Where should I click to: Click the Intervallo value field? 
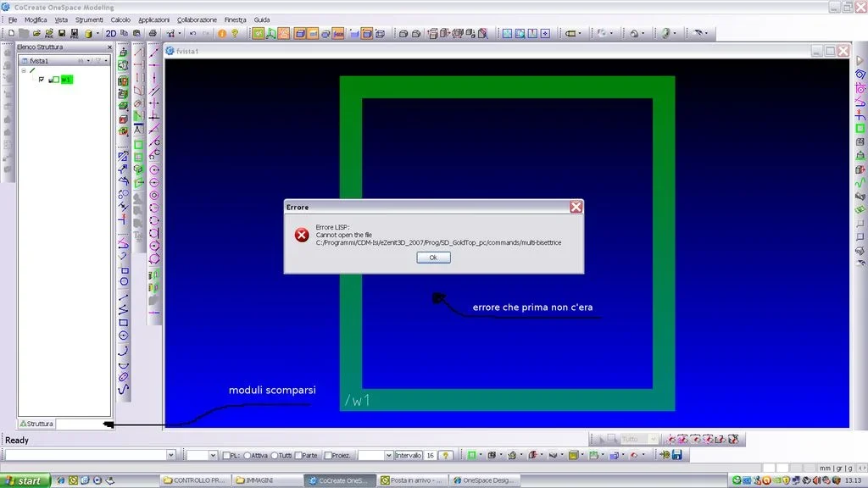(x=430, y=455)
